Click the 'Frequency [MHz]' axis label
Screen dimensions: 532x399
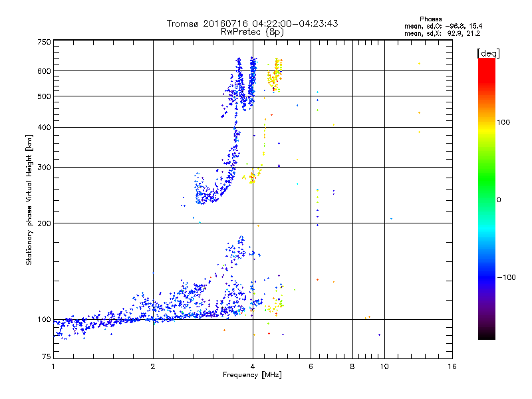[252, 375]
